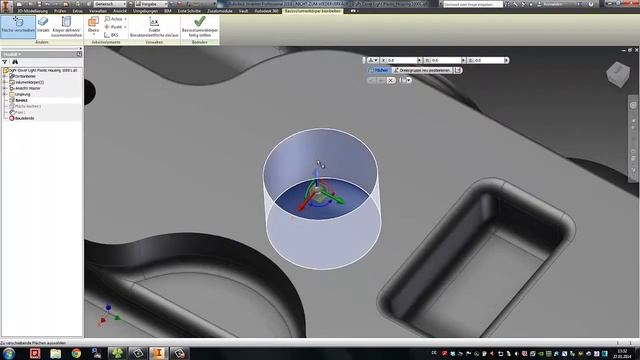Open the X value flyout arrow
The image size is (640, 360).
click(x=419, y=60)
